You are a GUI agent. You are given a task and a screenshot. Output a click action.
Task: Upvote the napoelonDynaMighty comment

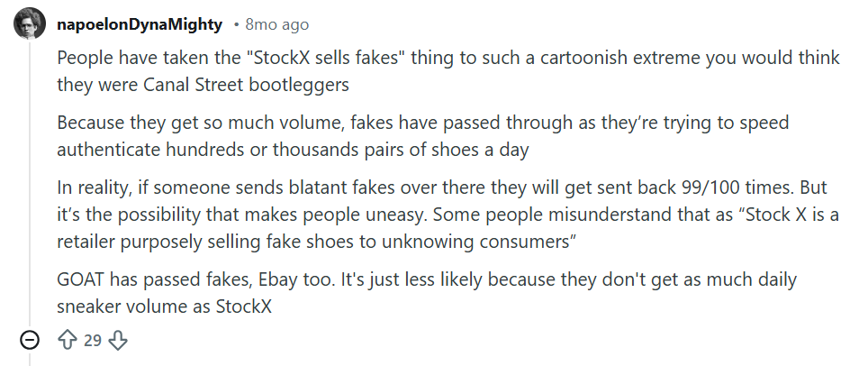pyautogui.click(x=67, y=340)
